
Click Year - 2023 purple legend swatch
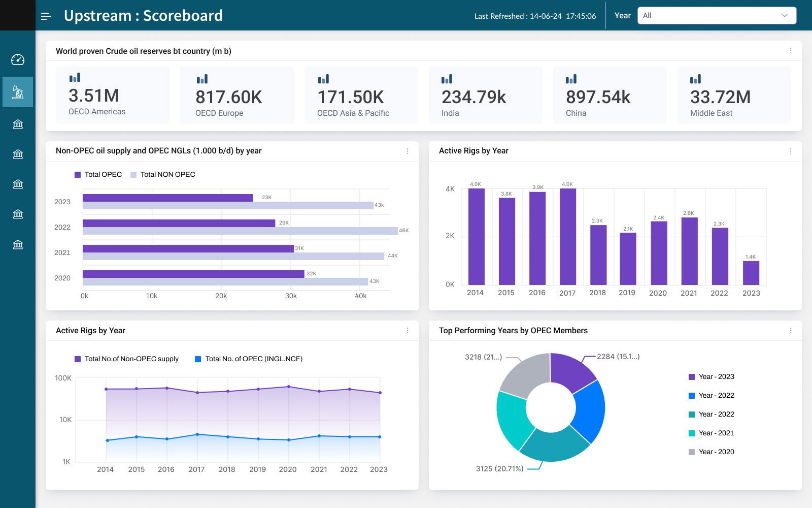coord(691,377)
